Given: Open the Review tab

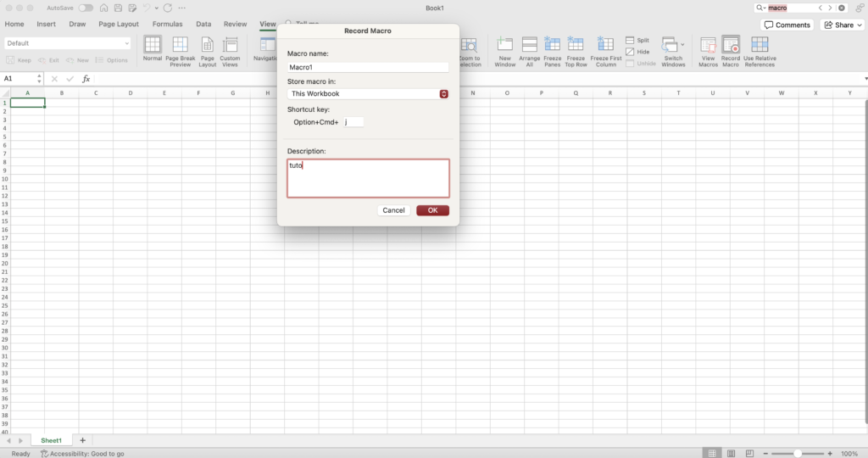Looking at the screenshot, I should [235, 24].
